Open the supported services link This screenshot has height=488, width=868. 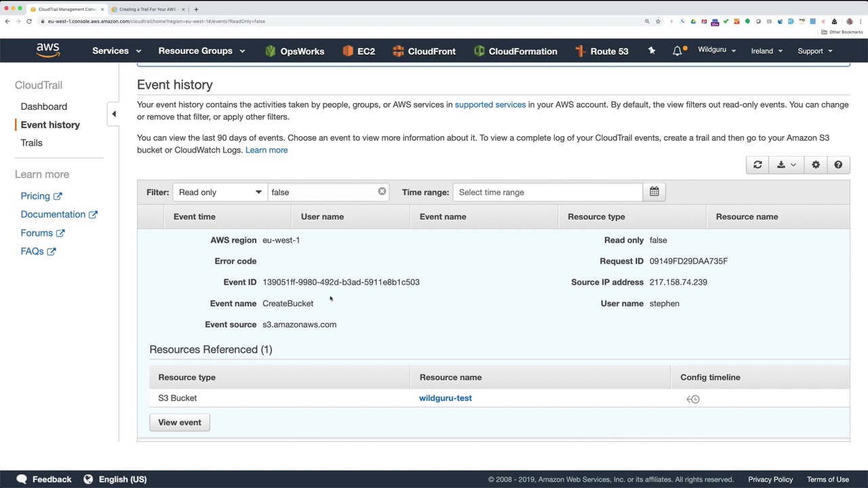pos(490,104)
